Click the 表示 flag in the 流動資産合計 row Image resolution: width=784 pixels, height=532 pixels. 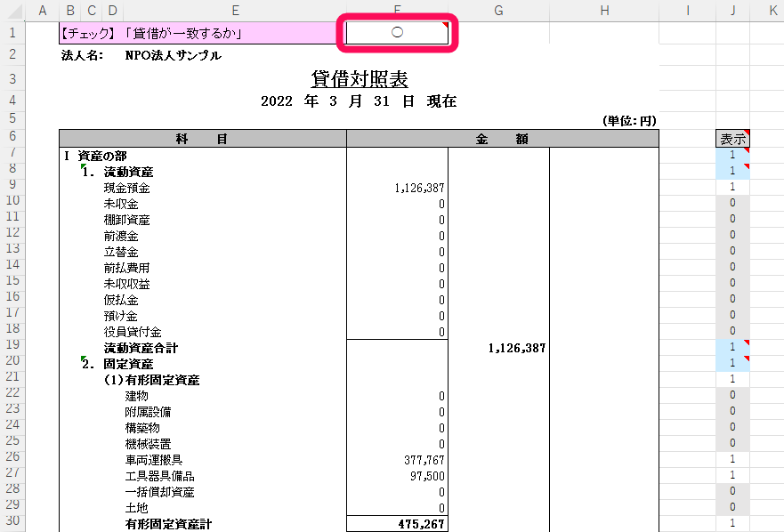click(x=732, y=347)
